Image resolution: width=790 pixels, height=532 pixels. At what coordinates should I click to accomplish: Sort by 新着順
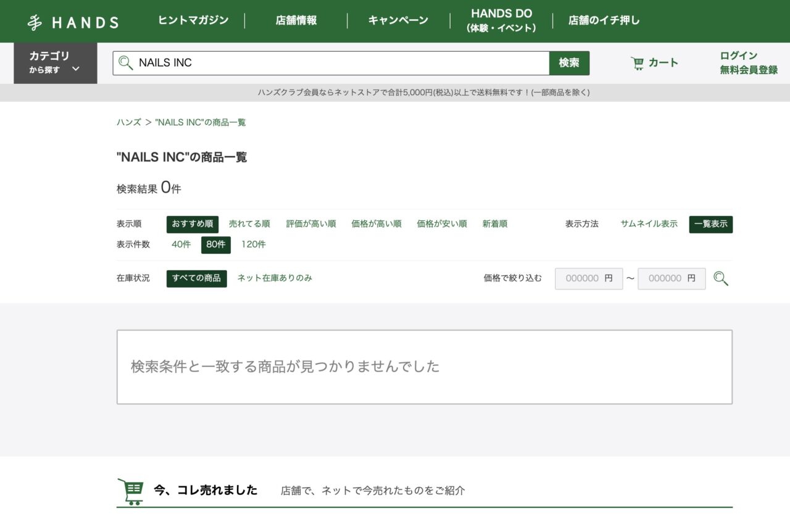click(x=495, y=224)
